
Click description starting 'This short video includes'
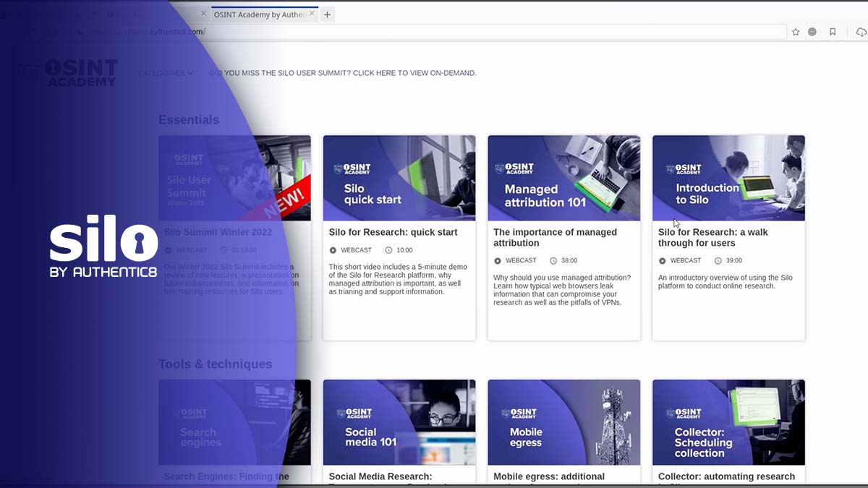coord(398,279)
